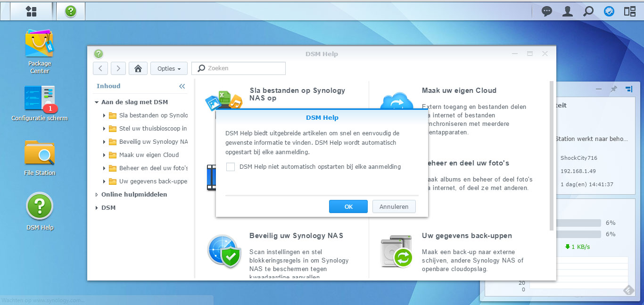
Task: Expand Beveilig uw Synology NAS tree node
Action: click(x=104, y=142)
